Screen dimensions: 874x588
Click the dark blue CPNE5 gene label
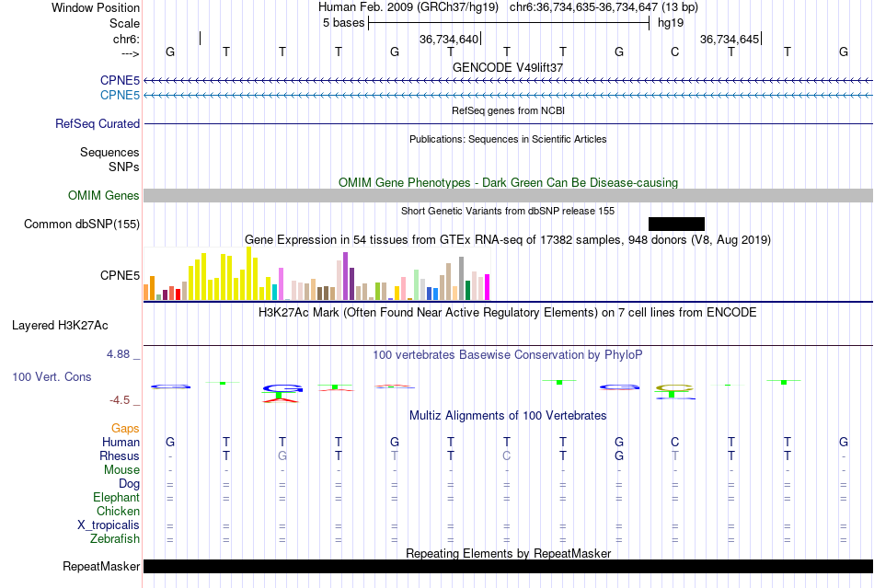tap(120, 80)
